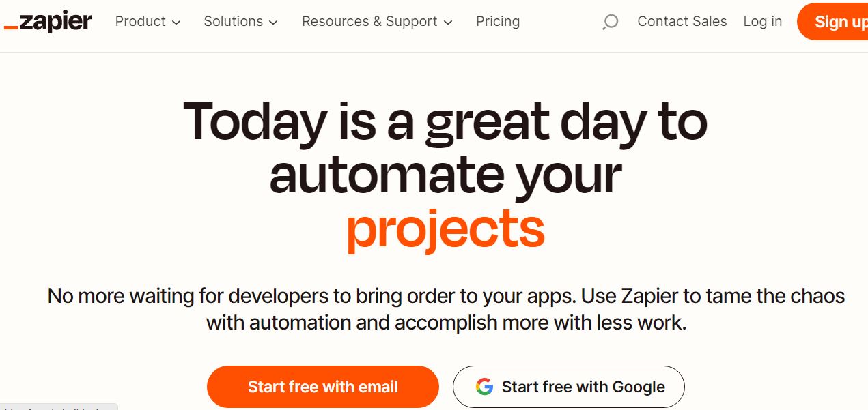Go to the Pricing page

coord(498,22)
